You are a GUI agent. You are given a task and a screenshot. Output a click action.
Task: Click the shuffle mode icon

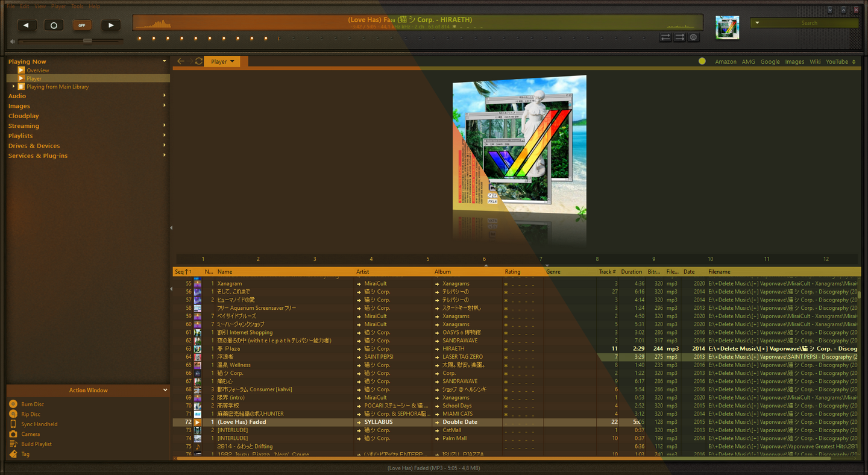point(679,37)
